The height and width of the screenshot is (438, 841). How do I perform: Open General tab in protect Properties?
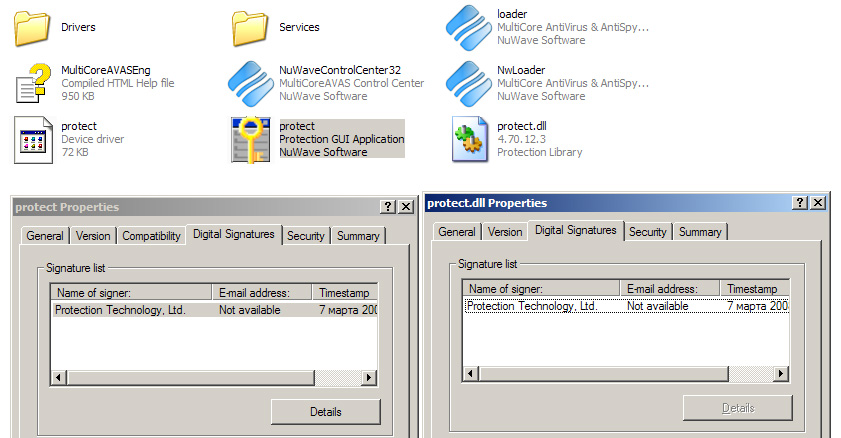pyautogui.click(x=45, y=236)
